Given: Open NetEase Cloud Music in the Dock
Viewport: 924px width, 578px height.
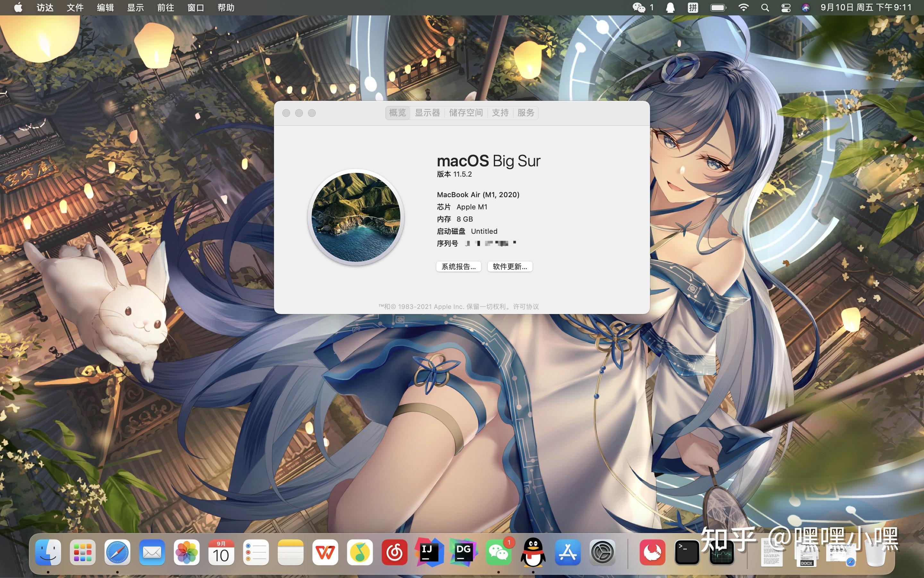Looking at the screenshot, I should coord(394,552).
